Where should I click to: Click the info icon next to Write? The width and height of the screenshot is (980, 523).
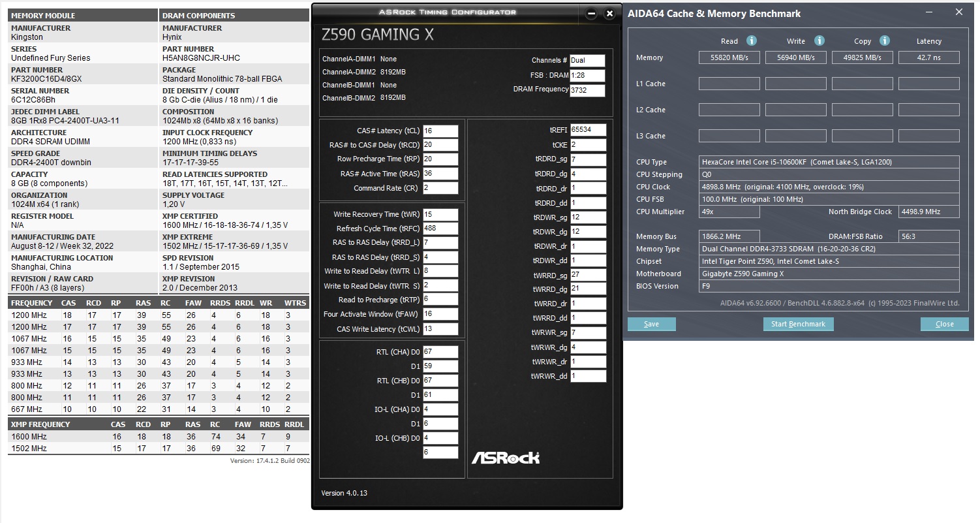[819, 40]
